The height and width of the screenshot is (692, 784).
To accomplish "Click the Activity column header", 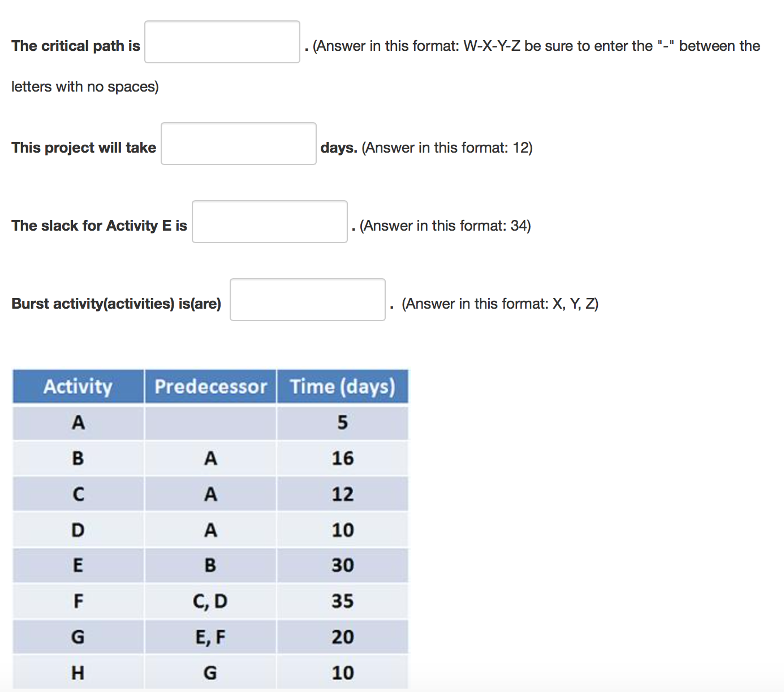I will pos(78,387).
